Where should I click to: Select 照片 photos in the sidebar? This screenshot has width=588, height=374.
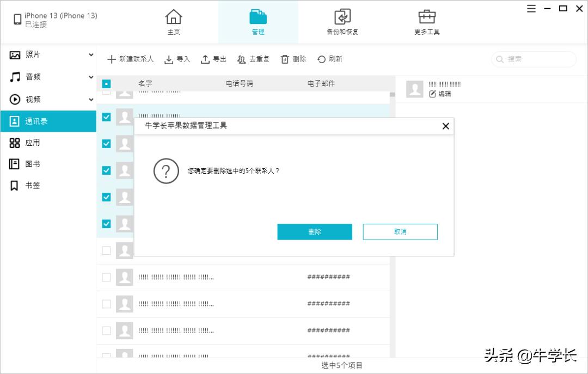33,55
